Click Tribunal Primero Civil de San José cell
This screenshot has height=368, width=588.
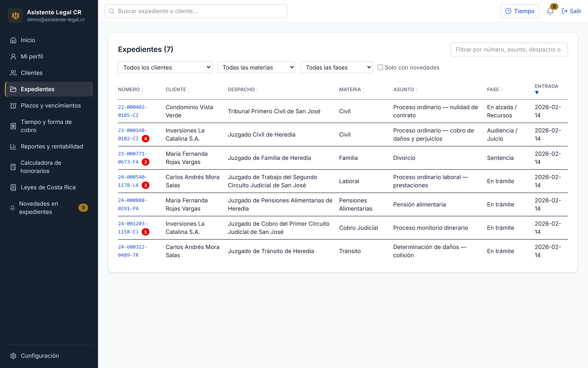(x=274, y=111)
